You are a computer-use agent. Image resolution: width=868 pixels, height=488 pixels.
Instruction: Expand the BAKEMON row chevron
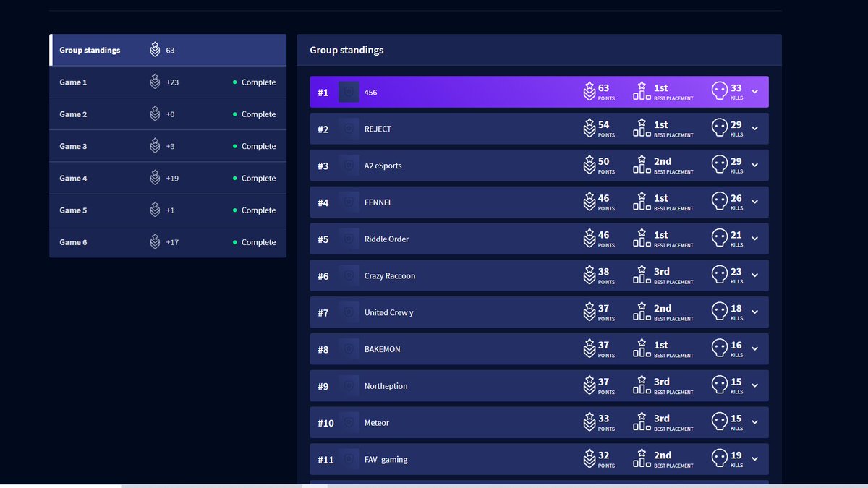pyautogui.click(x=754, y=349)
